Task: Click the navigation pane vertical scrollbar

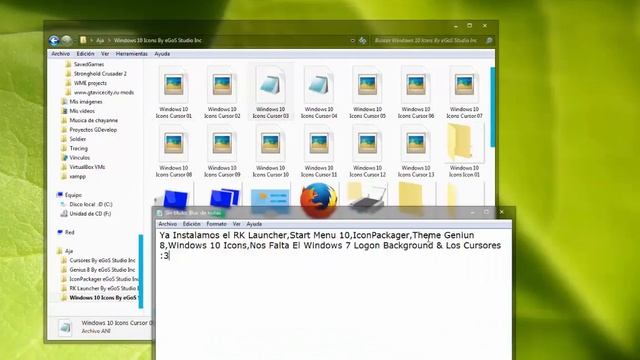Action: (x=141, y=271)
